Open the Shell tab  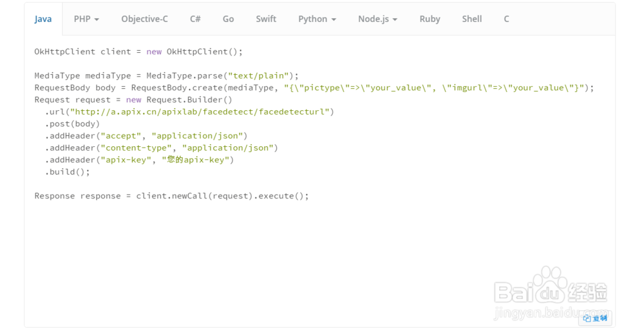[x=471, y=19]
